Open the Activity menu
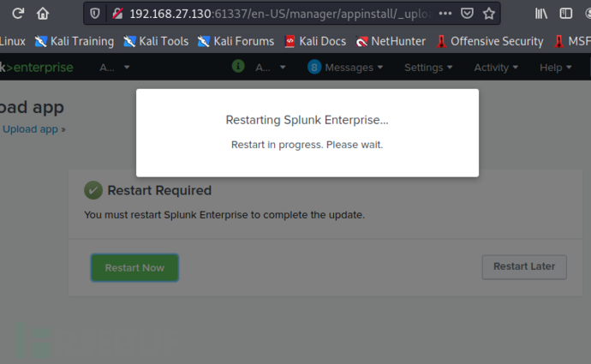 [x=496, y=68]
